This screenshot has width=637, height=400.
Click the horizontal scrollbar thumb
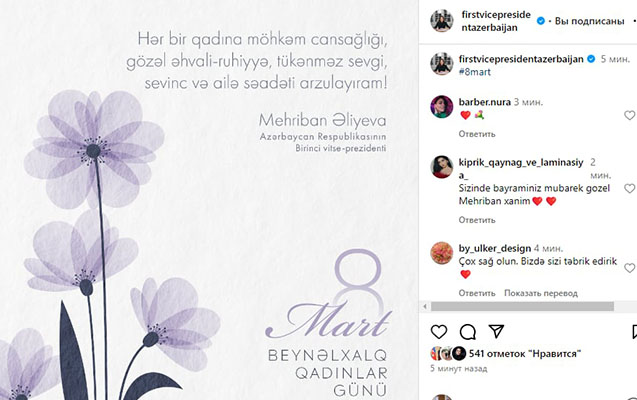click(522, 307)
